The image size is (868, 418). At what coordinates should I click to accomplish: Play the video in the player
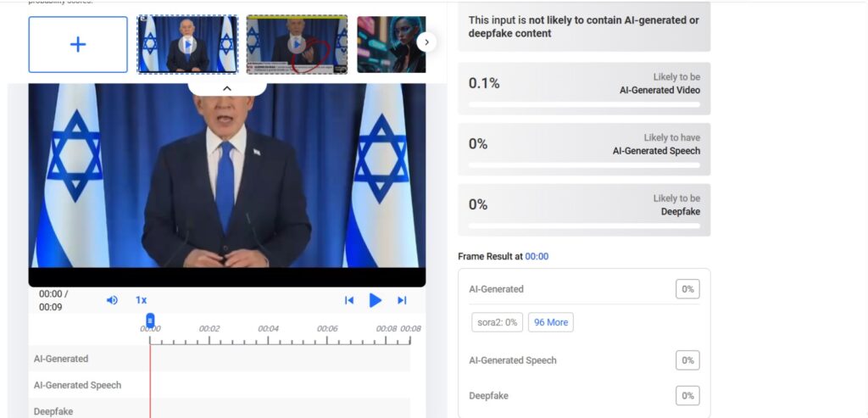[x=375, y=300]
